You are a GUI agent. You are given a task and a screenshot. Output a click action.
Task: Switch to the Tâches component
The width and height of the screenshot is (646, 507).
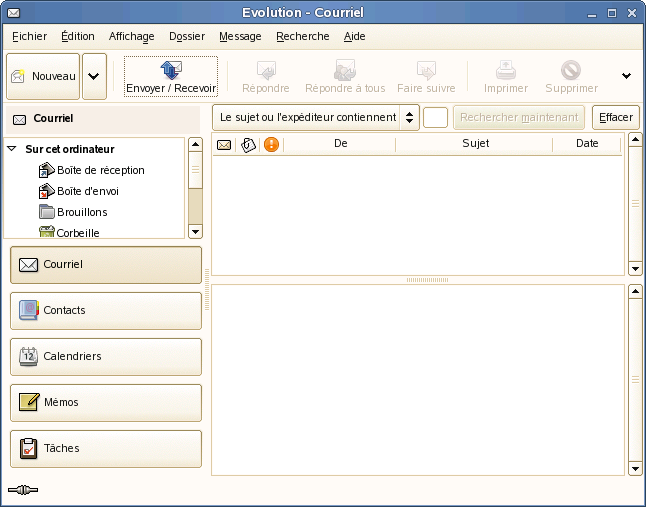point(106,449)
